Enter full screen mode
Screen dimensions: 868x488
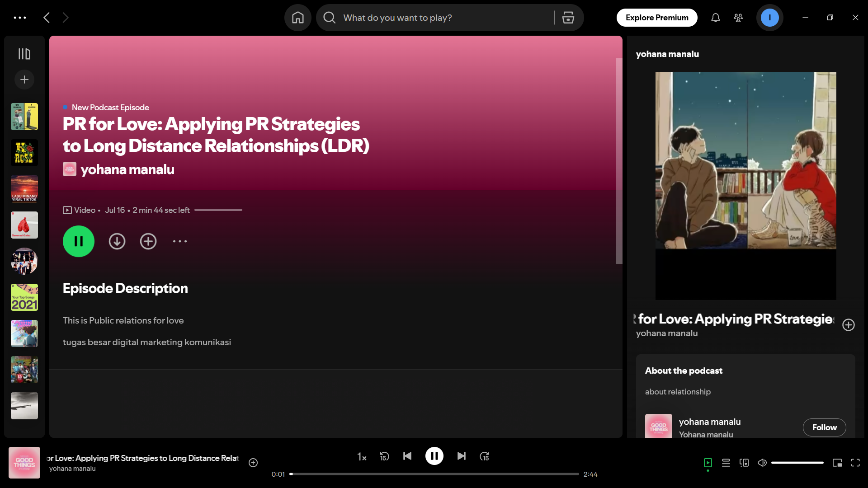pyautogui.click(x=855, y=463)
